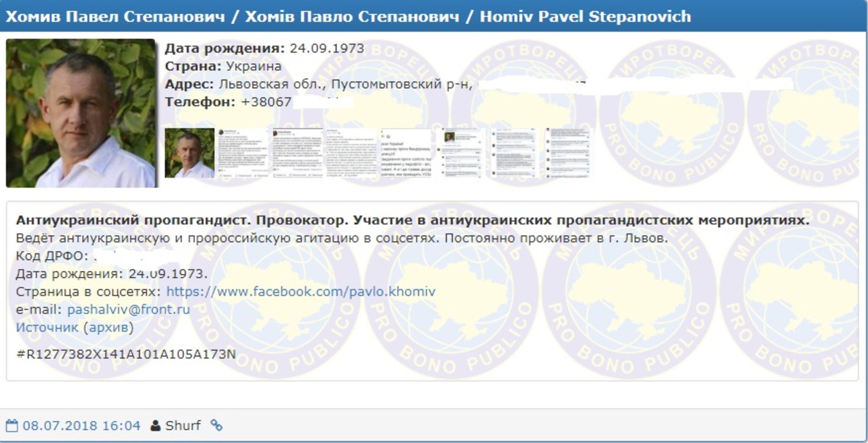Open the архив link
868x443 pixels.
pos(109,327)
